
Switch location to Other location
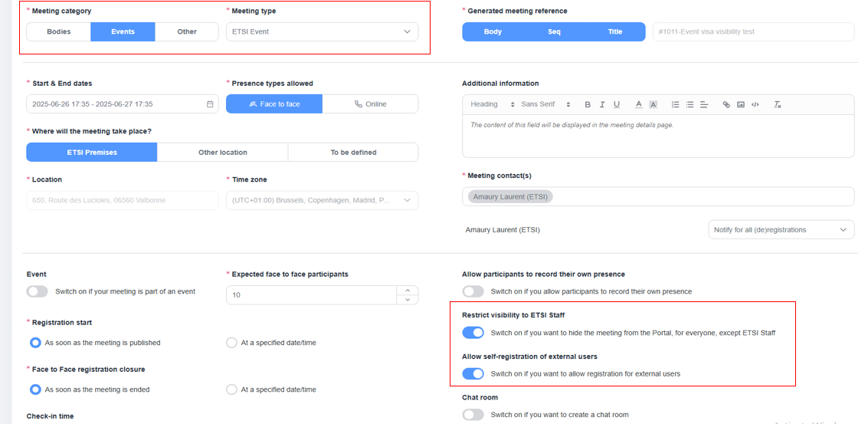222,152
